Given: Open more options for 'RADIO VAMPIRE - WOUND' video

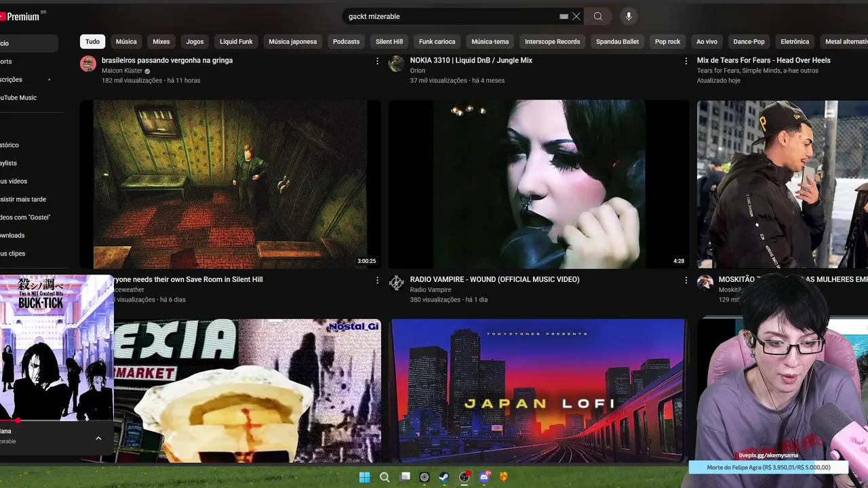Looking at the screenshot, I should (686, 280).
